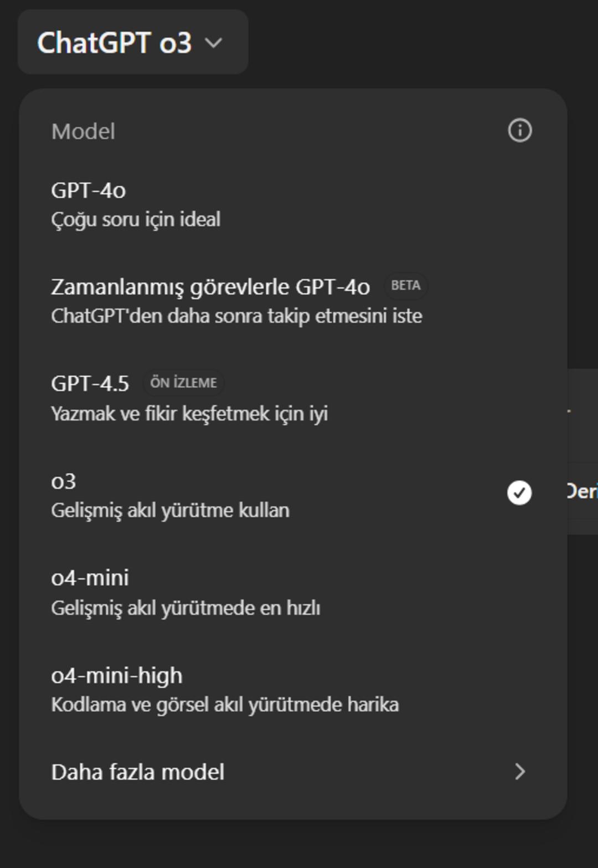
Task: Select the GPT-4o model
Action: tap(89, 191)
